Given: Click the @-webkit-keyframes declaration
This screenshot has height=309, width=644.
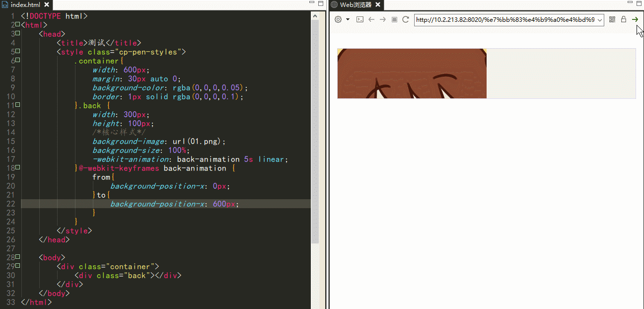Looking at the screenshot, I should (x=157, y=168).
